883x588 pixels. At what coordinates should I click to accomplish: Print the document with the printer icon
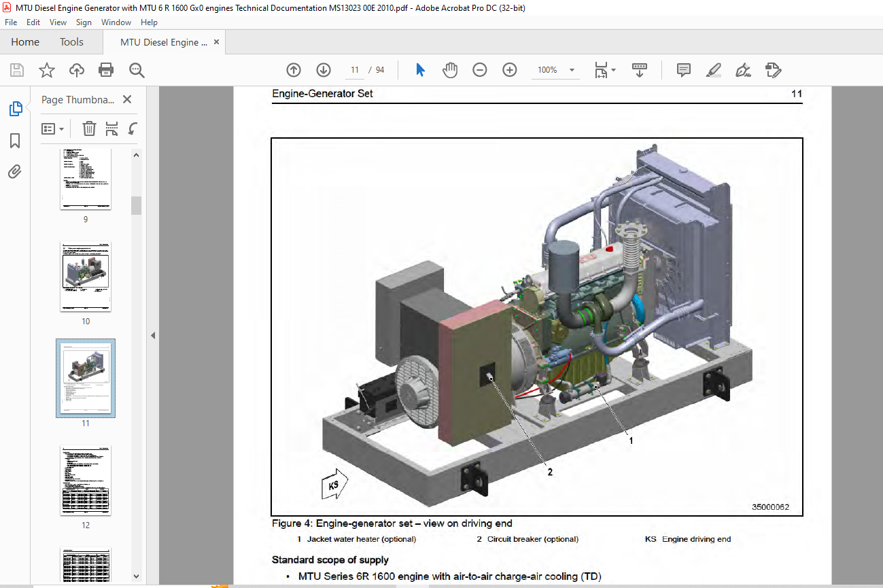tap(106, 70)
